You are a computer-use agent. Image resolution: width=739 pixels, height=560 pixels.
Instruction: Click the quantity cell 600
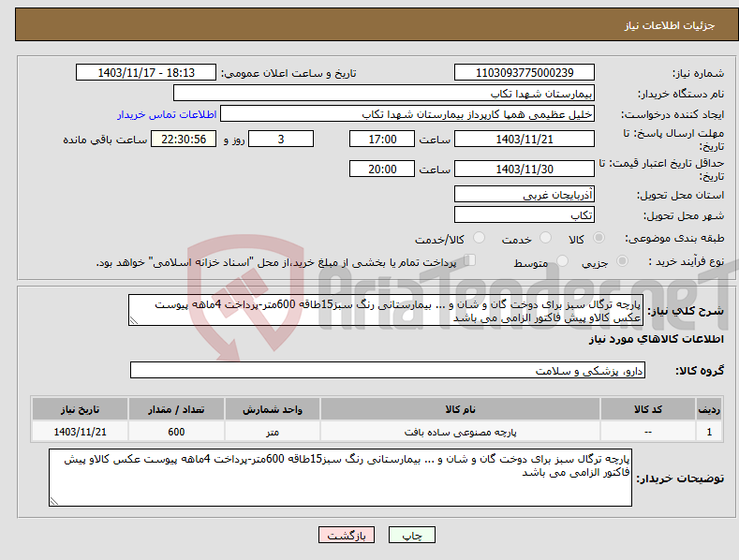coord(176,432)
